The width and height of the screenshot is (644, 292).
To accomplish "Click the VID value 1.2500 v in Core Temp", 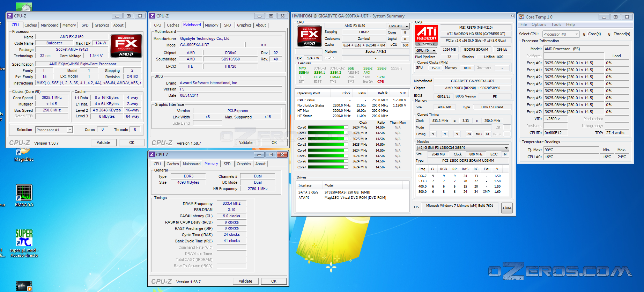I will tap(556, 119).
